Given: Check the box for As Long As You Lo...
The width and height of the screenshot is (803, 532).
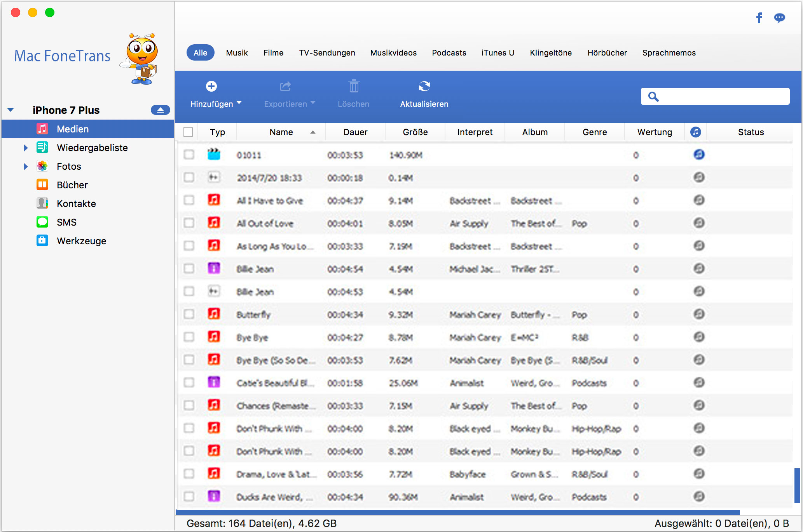Looking at the screenshot, I should pos(189,246).
